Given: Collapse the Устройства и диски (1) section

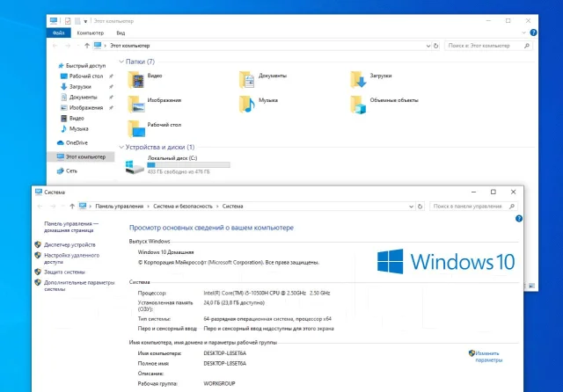Looking at the screenshot, I should pyautogui.click(x=121, y=147).
